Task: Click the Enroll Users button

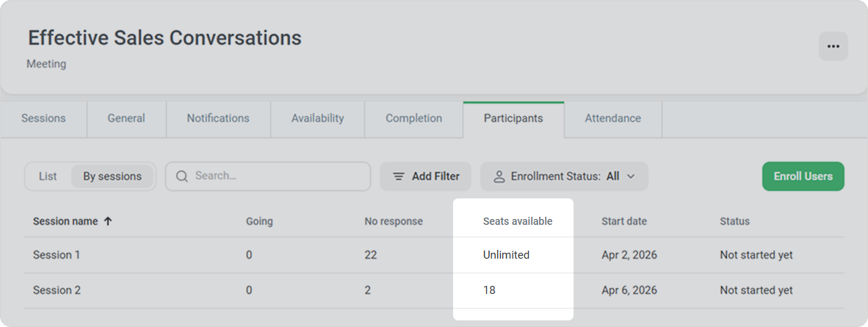Action: [803, 176]
